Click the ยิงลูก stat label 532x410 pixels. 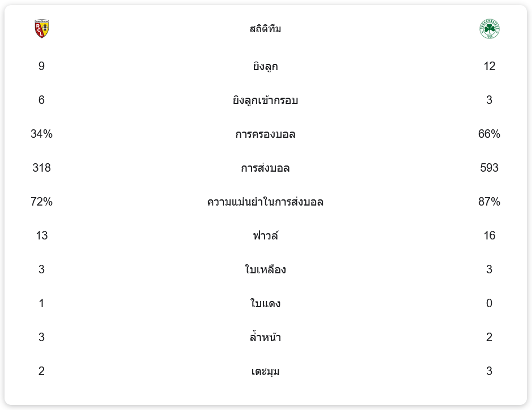[265, 67]
